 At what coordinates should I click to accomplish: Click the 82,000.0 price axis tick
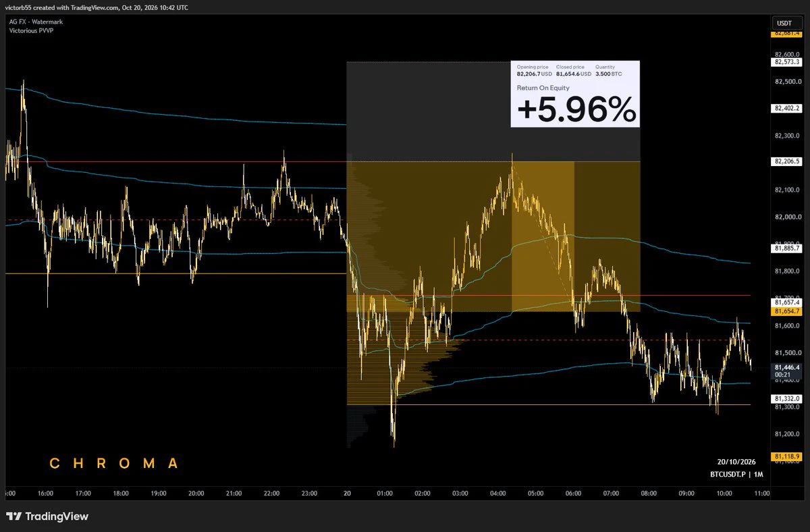(x=787, y=217)
